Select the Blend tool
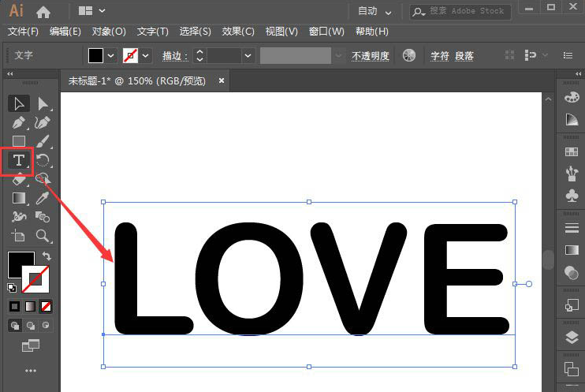Image resolution: width=585 pixels, height=392 pixels. click(43, 217)
